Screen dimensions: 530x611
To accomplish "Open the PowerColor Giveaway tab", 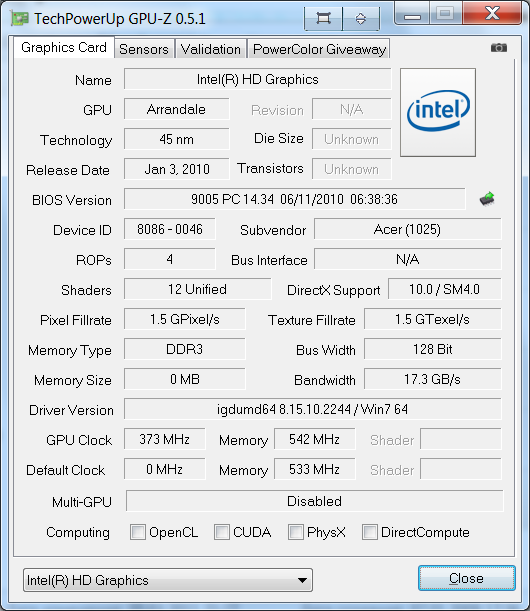I will tap(319, 49).
